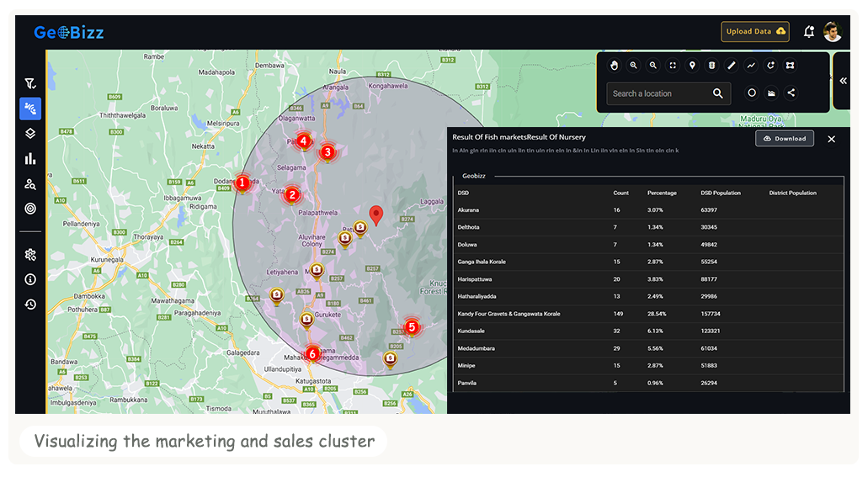The width and height of the screenshot is (868, 477).
Task: Open the user profile avatar
Action: 832,31
